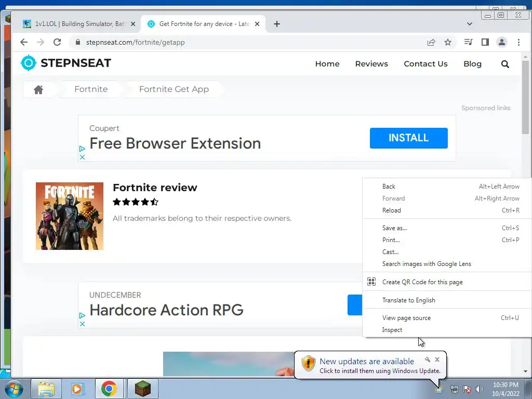
Task: Open the Chrome profile avatar icon
Action: pyautogui.click(x=502, y=42)
